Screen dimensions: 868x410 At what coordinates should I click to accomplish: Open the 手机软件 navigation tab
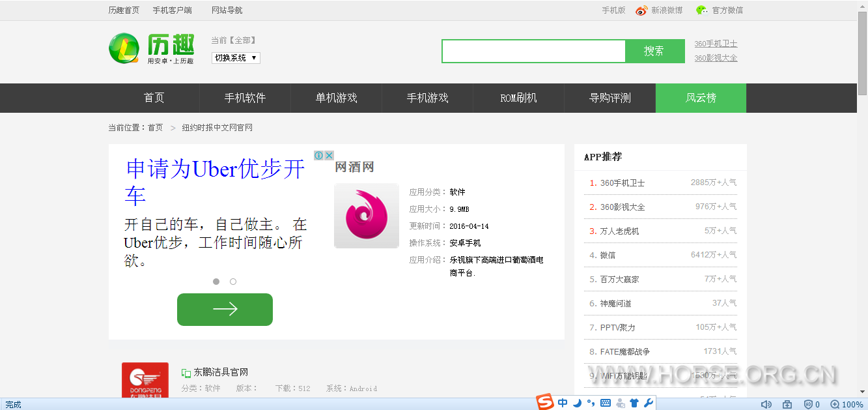point(245,98)
